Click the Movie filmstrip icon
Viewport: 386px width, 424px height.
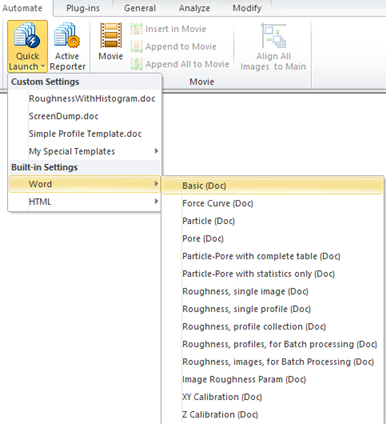(111, 35)
